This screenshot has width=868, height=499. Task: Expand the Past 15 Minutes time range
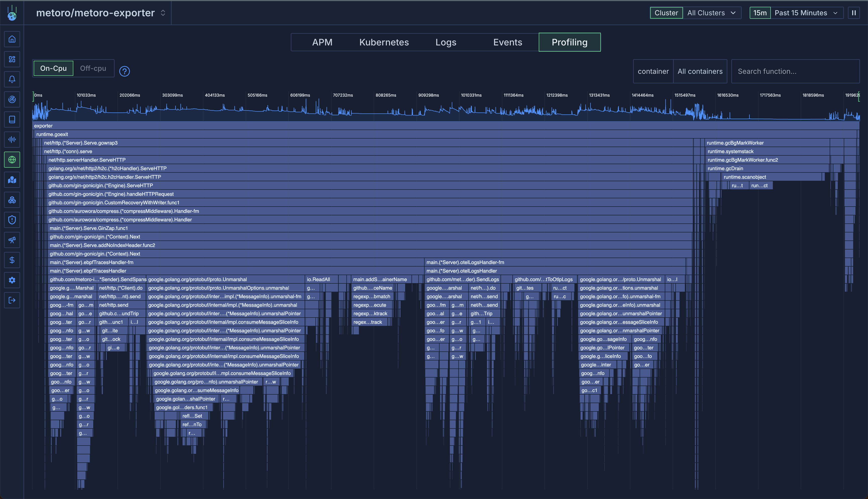[806, 13]
